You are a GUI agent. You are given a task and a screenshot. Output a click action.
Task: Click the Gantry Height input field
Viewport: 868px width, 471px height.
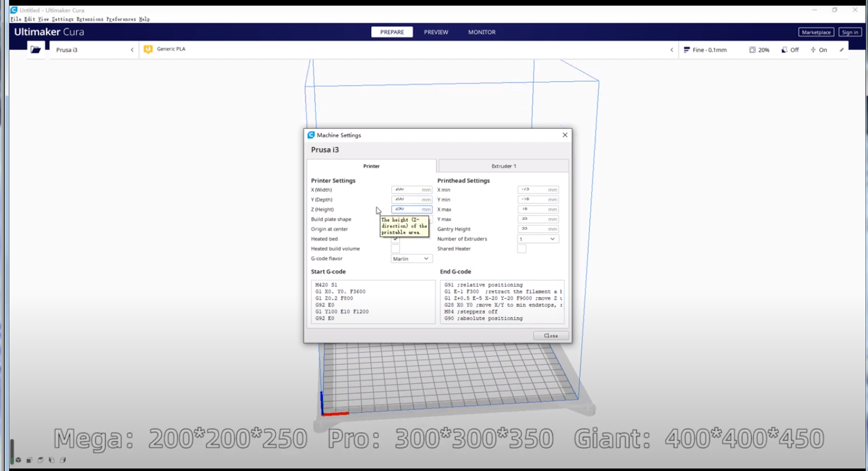tap(538, 229)
